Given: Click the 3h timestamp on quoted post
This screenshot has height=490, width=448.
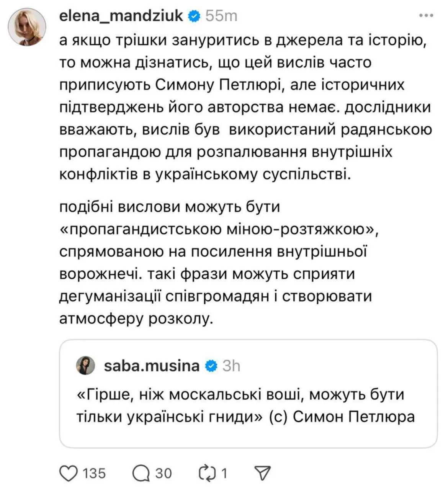Looking at the screenshot, I should [231, 366].
